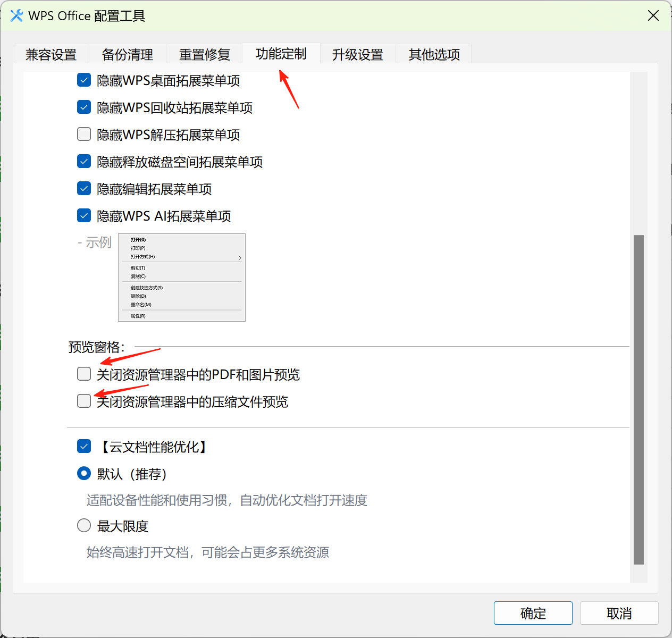This screenshot has height=638, width=672.
Task: Enable 隐藏WPS解压拓展菜单项 checkbox
Action: 84,134
